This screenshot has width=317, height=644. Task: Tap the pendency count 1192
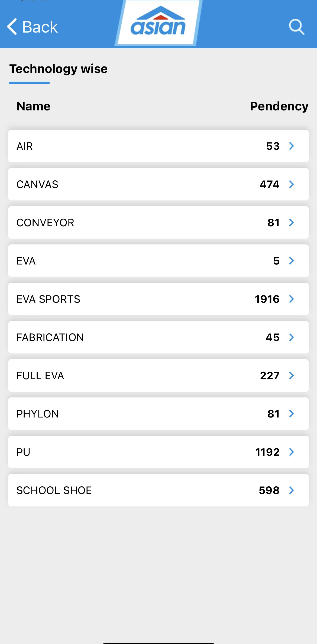point(267,452)
